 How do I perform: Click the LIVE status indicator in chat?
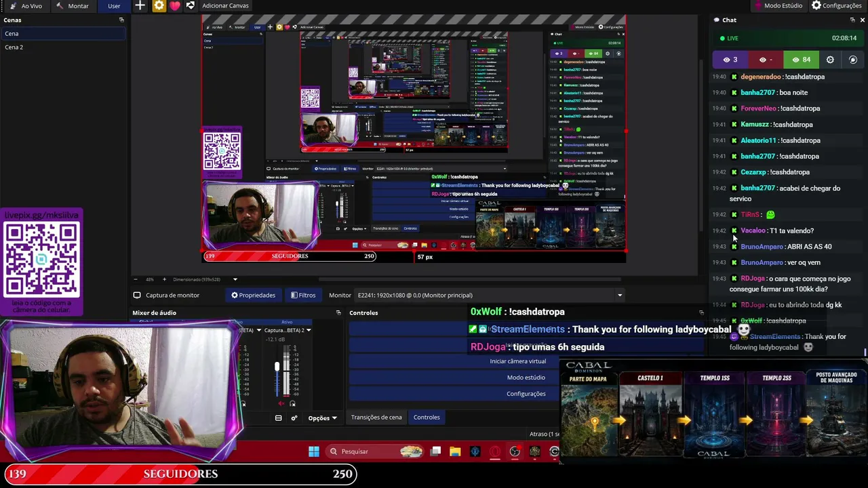[729, 39]
